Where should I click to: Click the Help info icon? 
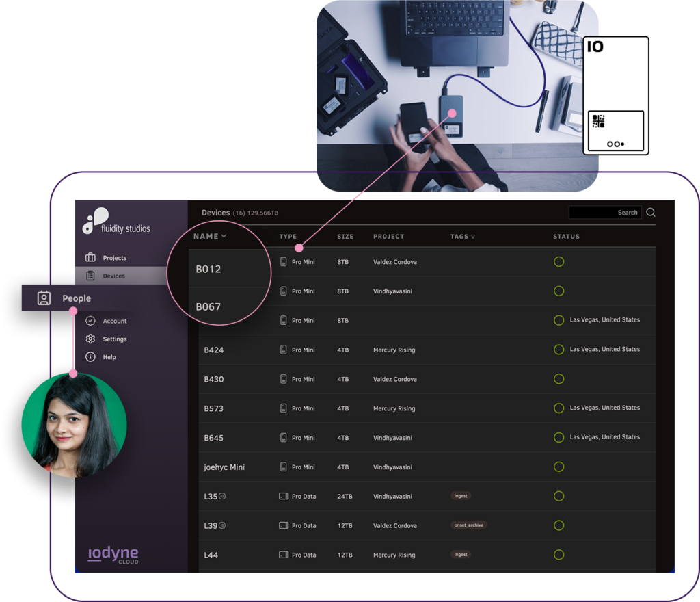click(x=91, y=357)
